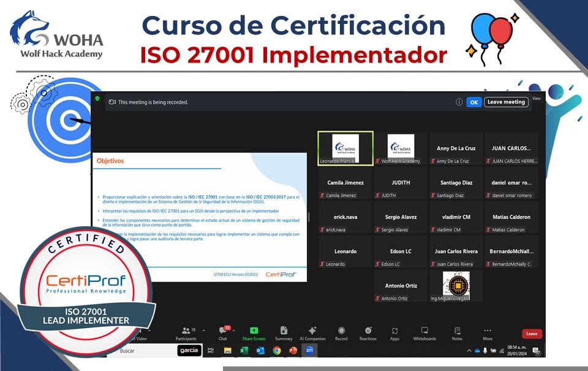Select Matias Calderon's tile
The image size is (588, 371).
(x=511, y=218)
